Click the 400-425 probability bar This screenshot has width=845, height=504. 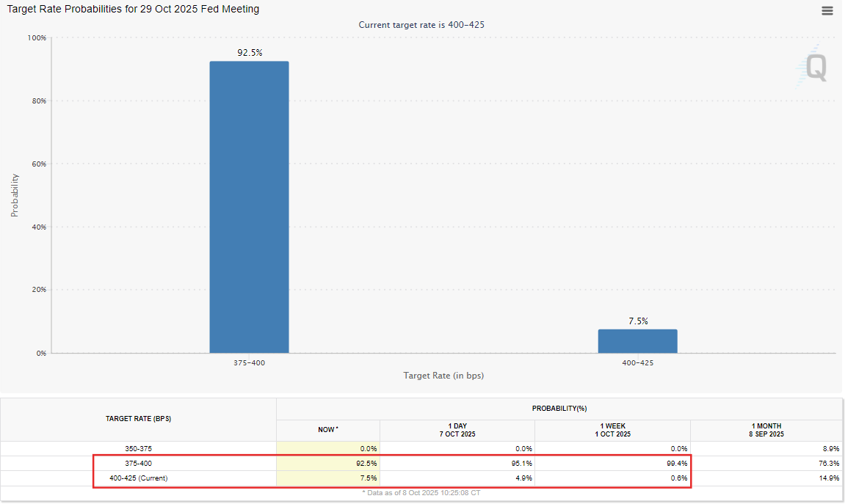[637, 341]
